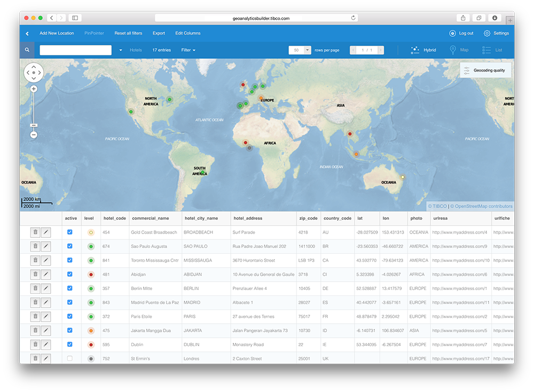534x392 pixels.
Task: Open the Geocoding quality panel
Action: point(485,70)
